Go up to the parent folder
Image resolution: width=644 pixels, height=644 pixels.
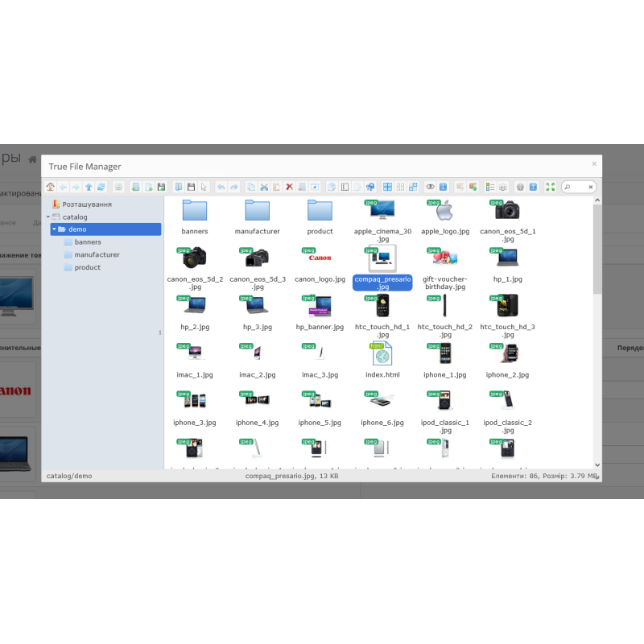89,187
